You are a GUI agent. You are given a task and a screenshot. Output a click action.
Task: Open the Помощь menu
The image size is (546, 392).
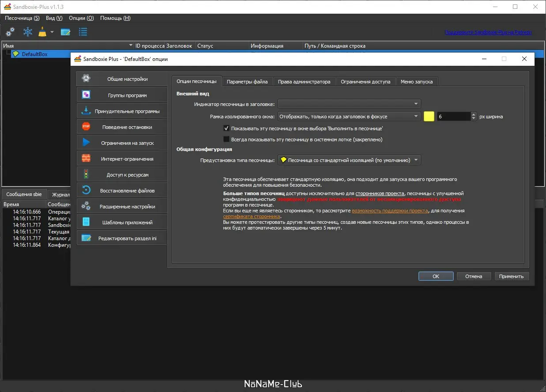115,18
